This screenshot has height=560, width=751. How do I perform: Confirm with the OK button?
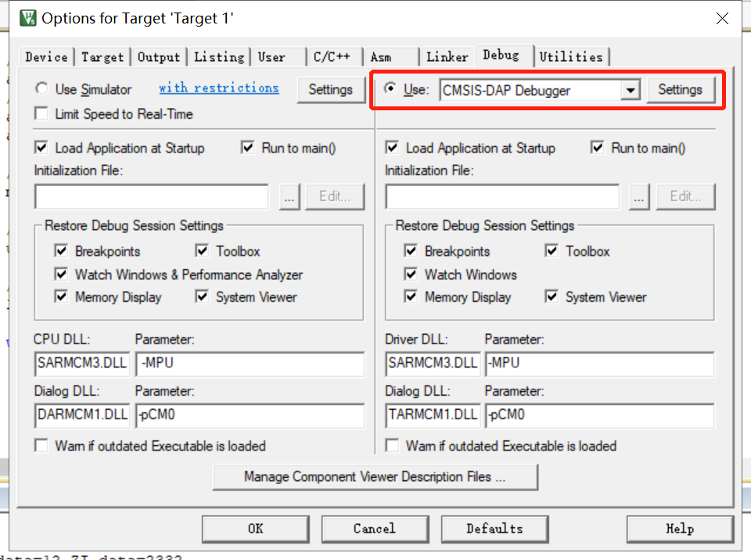(256, 529)
